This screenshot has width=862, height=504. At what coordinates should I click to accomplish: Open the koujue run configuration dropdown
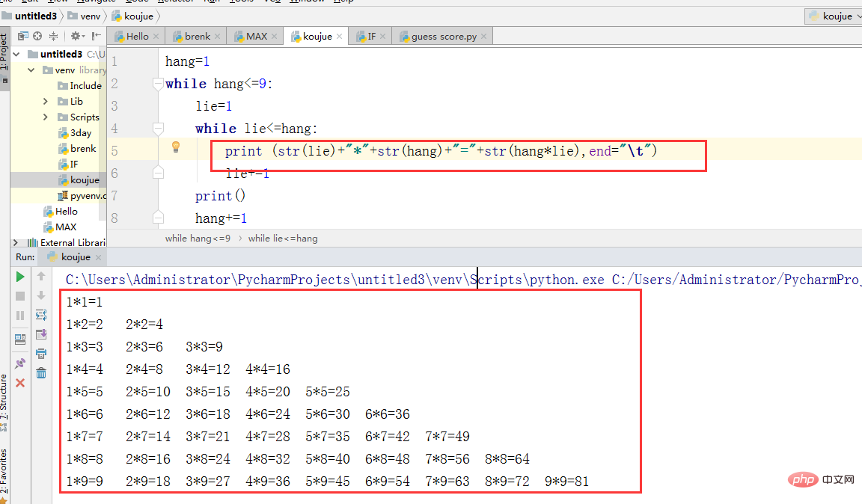coord(834,16)
